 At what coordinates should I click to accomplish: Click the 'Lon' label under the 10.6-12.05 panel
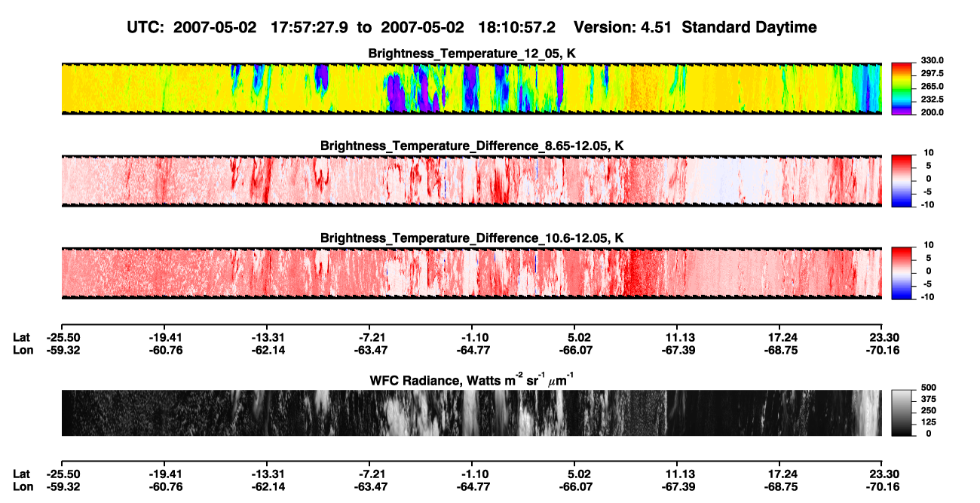coord(22,350)
